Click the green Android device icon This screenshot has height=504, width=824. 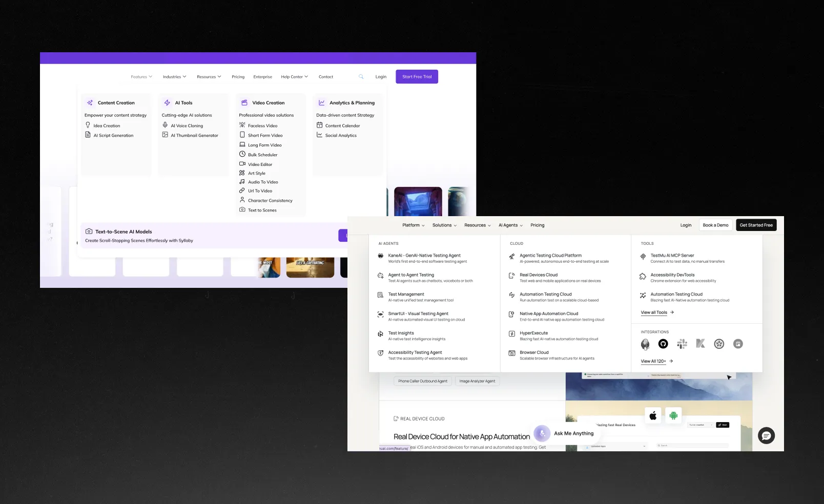point(673,415)
